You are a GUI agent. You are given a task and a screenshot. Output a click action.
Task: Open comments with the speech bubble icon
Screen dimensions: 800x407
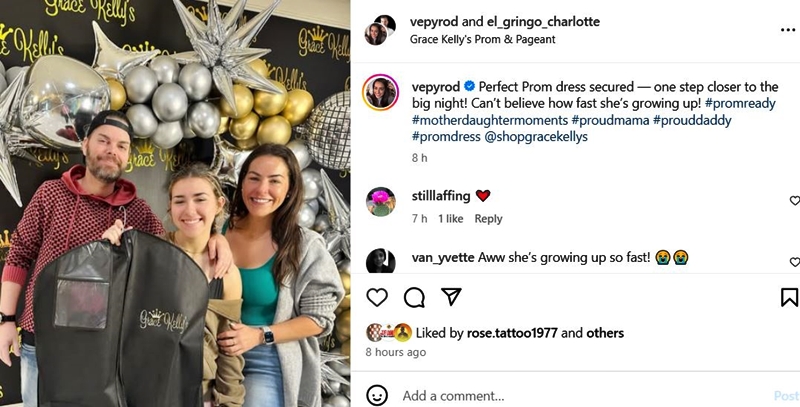[414, 297]
